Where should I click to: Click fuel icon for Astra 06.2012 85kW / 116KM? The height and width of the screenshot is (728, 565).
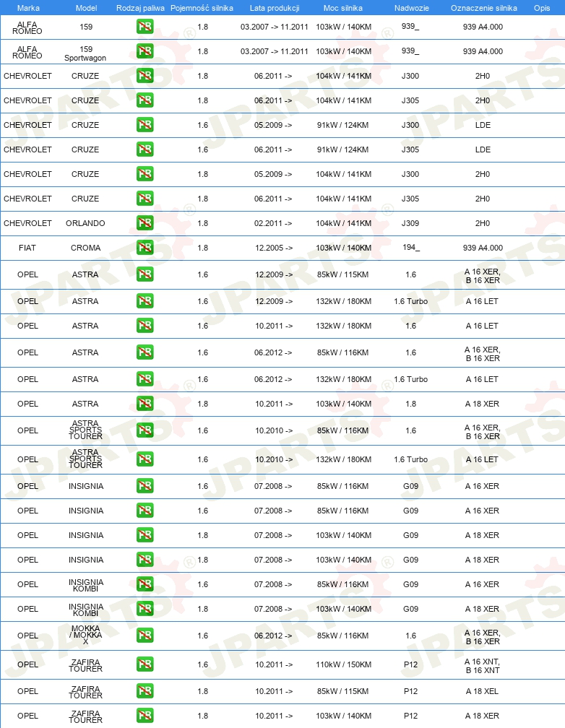tap(145, 352)
